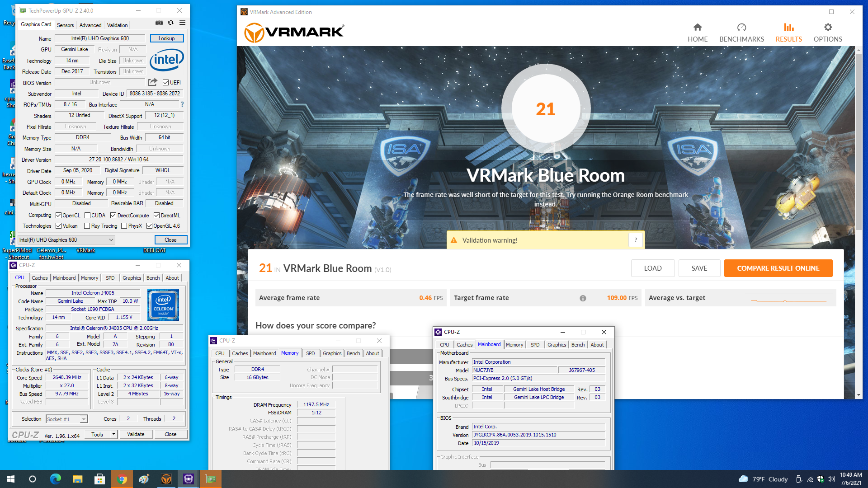Click COMPARE RESULT ONLINE button
This screenshot has width=868, height=488.
pos(778,268)
